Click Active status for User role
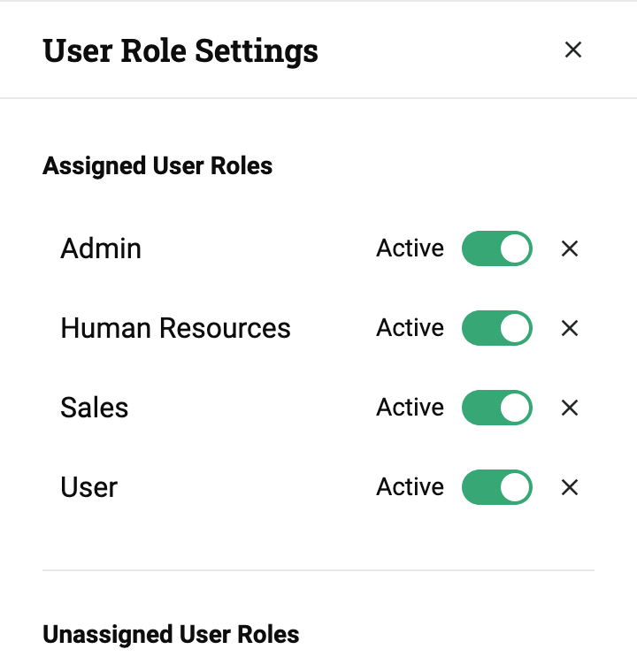637x672 pixels. [x=410, y=487]
